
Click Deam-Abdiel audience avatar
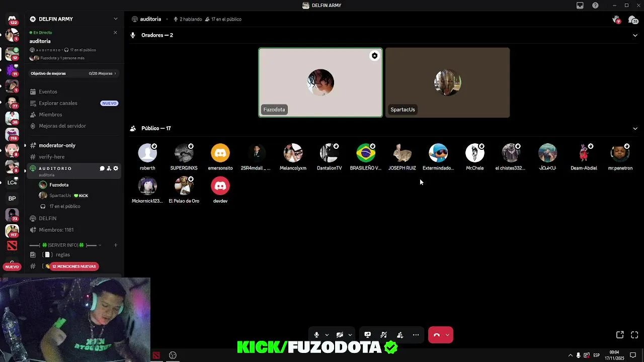[x=584, y=153]
